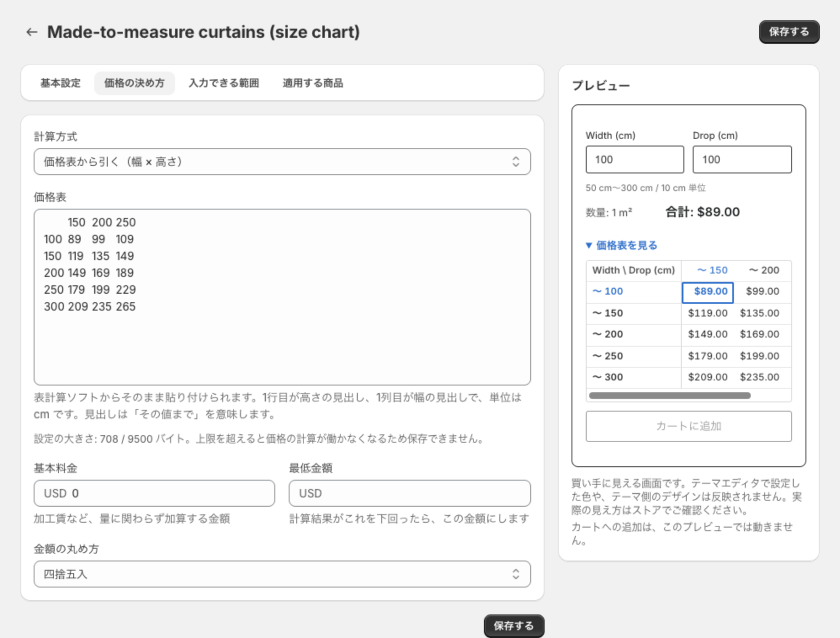Screen dimensions: 840x638
Task: Click the top-right 保存する button
Action: click(x=789, y=32)
